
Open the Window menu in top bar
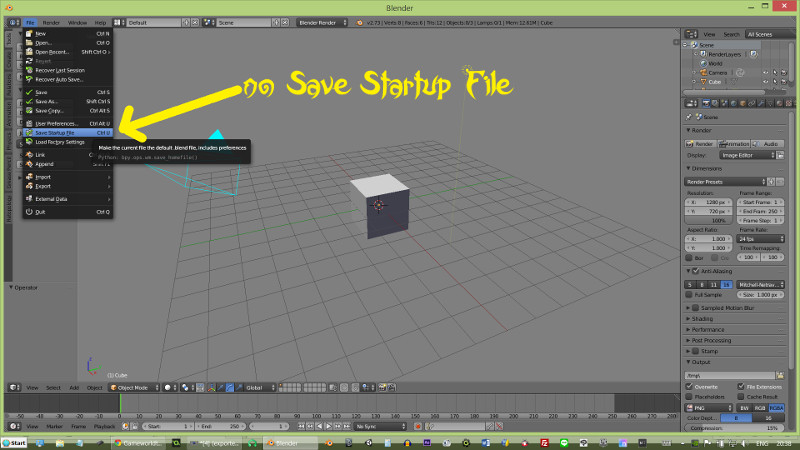click(x=78, y=22)
